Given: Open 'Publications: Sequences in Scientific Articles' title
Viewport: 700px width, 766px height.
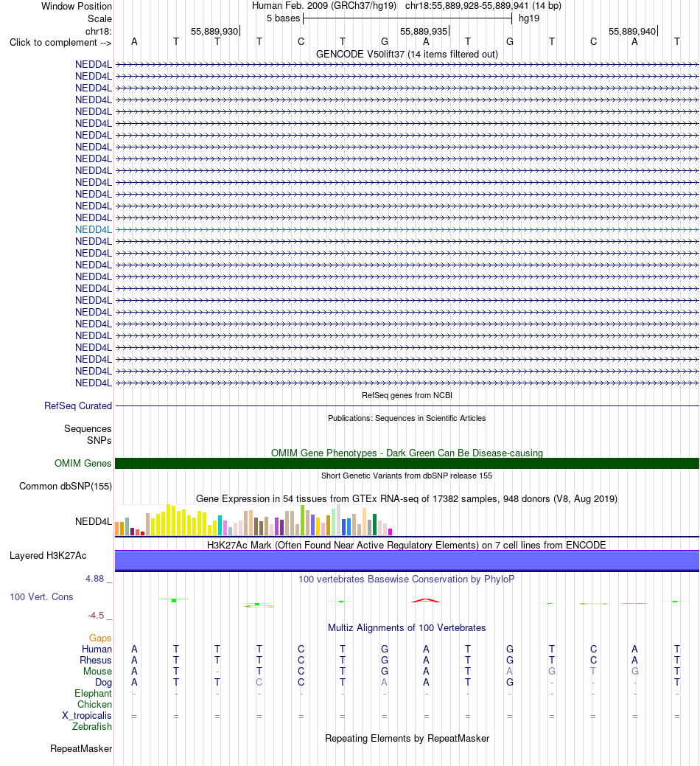Looking at the screenshot, I should tap(407, 418).
